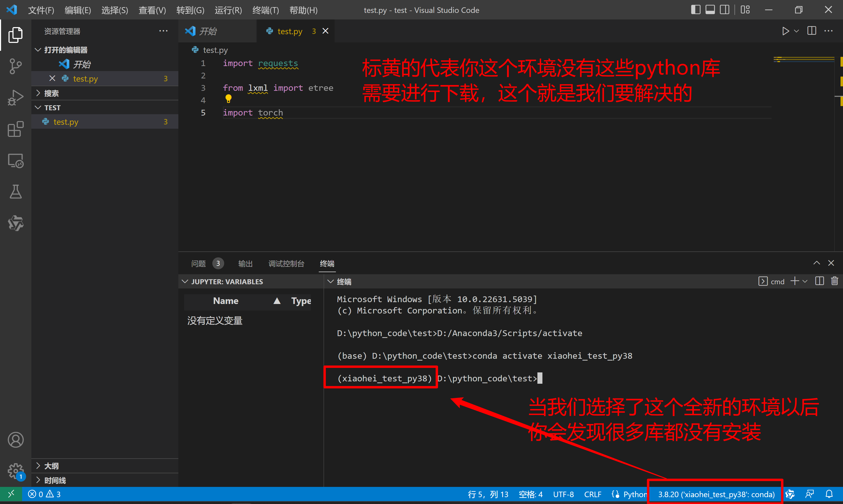Open the new terminal dropdown arrow
This screenshot has width=843, height=504.
pos(805,281)
